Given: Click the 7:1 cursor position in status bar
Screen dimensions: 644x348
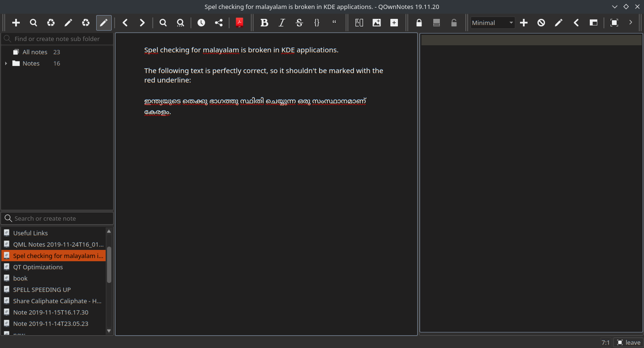Looking at the screenshot, I should (x=606, y=342).
